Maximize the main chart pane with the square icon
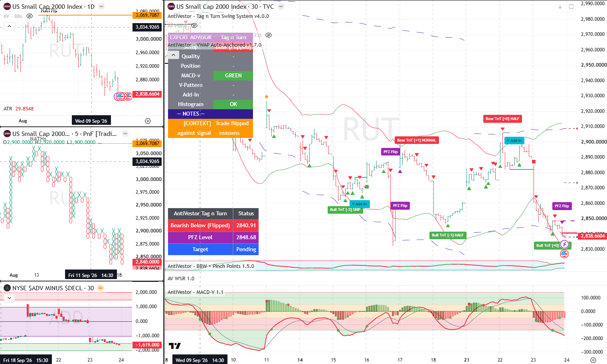This screenshot has height=364, width=607. 571,7
